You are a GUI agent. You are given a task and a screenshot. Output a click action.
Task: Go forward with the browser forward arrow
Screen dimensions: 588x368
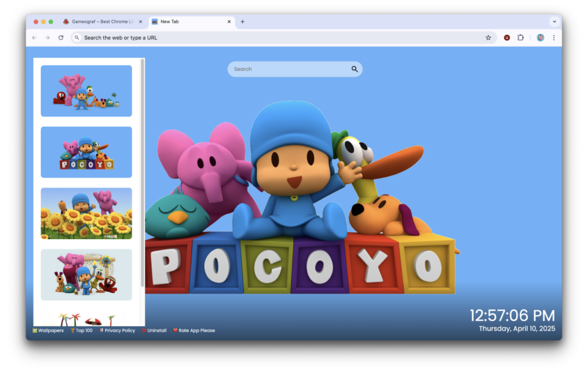coord(47,37)
